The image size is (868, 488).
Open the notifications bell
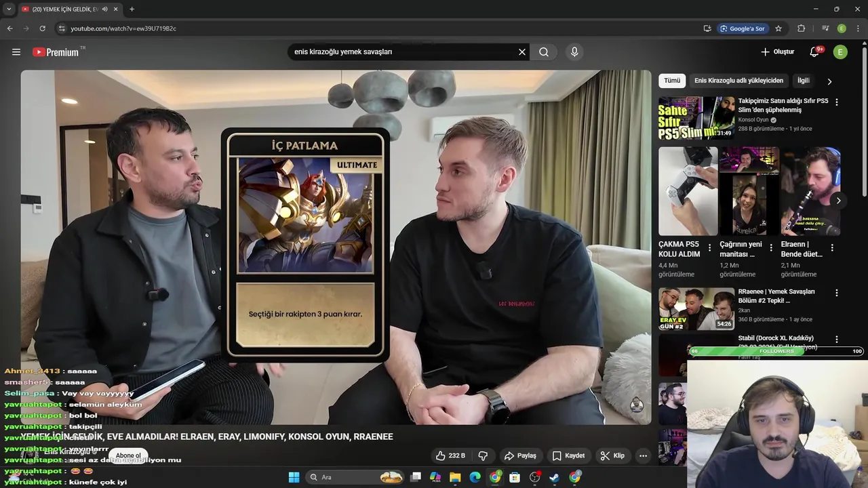click(x=815, y=52)
